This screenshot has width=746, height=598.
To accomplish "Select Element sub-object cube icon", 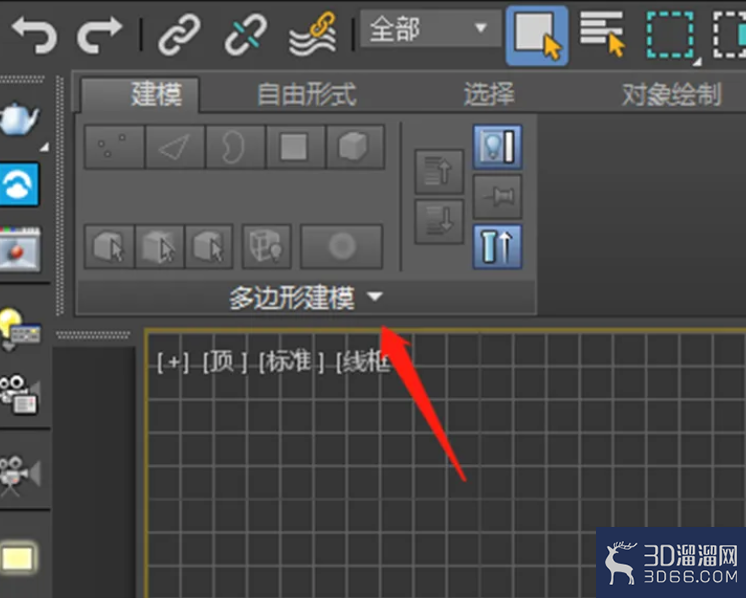I will tap(355, 147).
